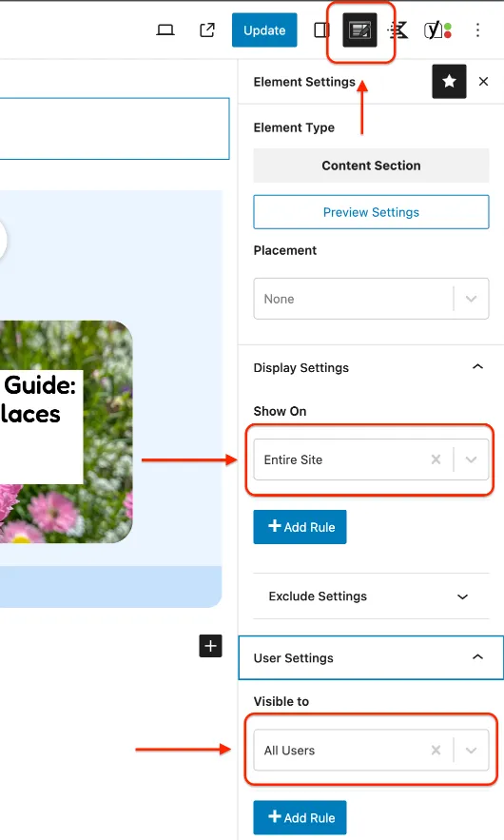Viewport: 504px width, 840px height.
Task: Click the Update button
Action: [264, 30]
